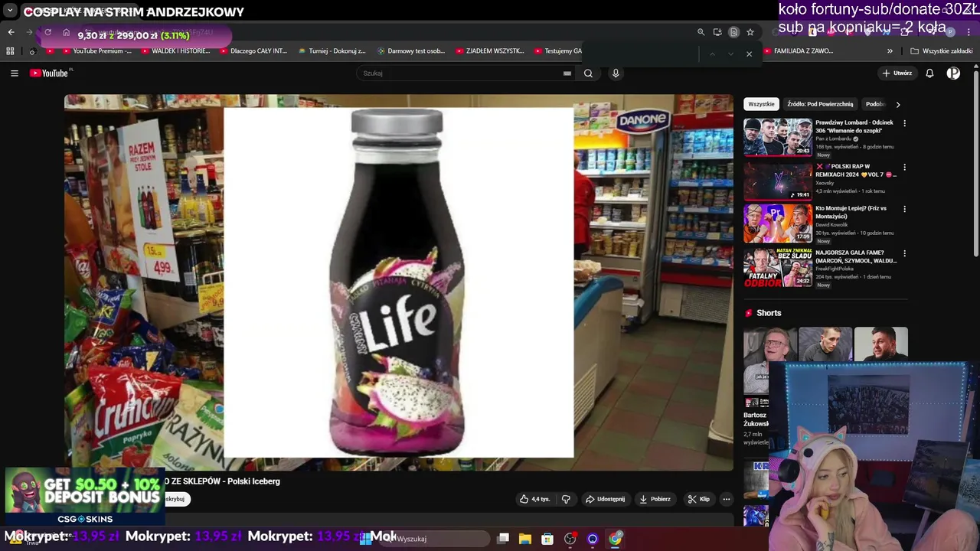This screenshot has height=551, width=980.
Task: Open the first Shorts thumbnail
Action: coord(769,360)
